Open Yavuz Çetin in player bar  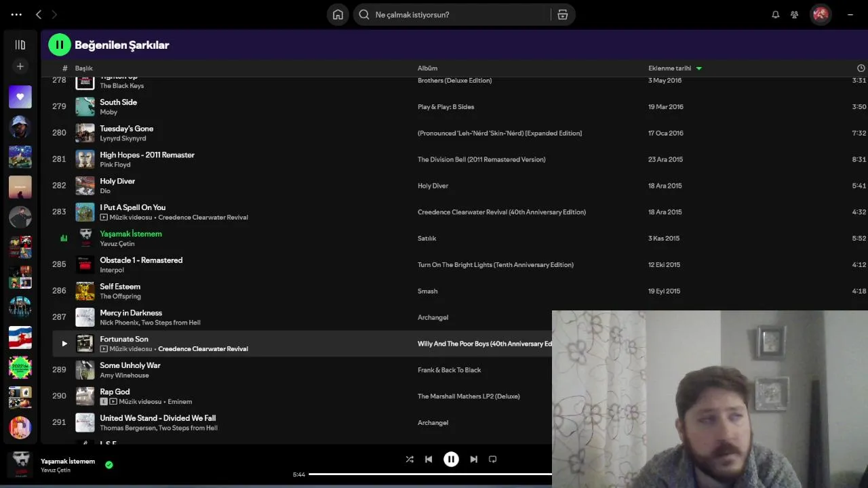click(56, 470)
